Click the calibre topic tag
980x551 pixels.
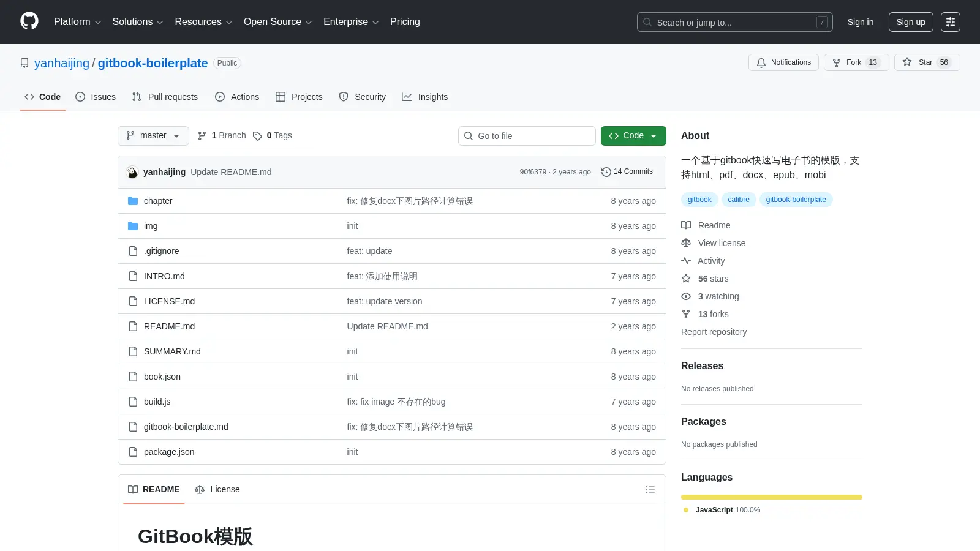tap(739, 200)
